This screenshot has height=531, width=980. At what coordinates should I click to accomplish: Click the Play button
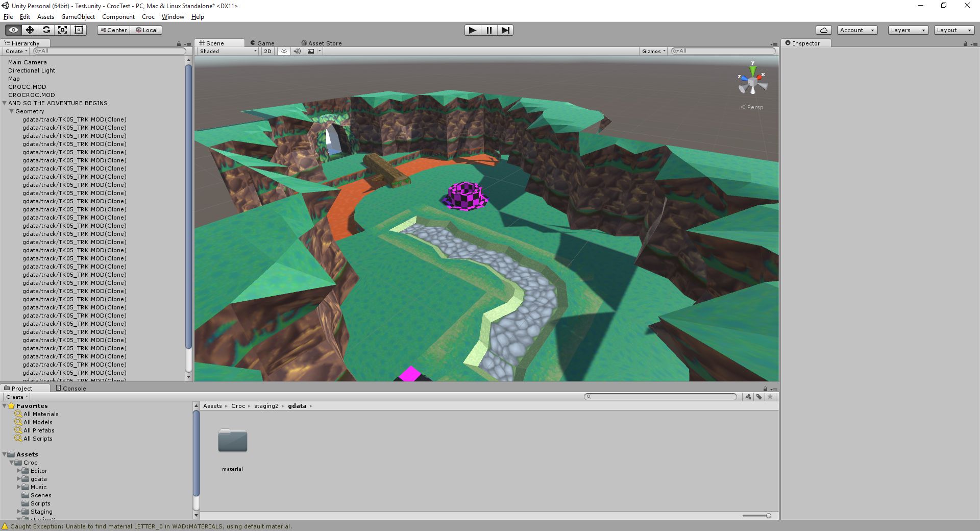point(473,30)
